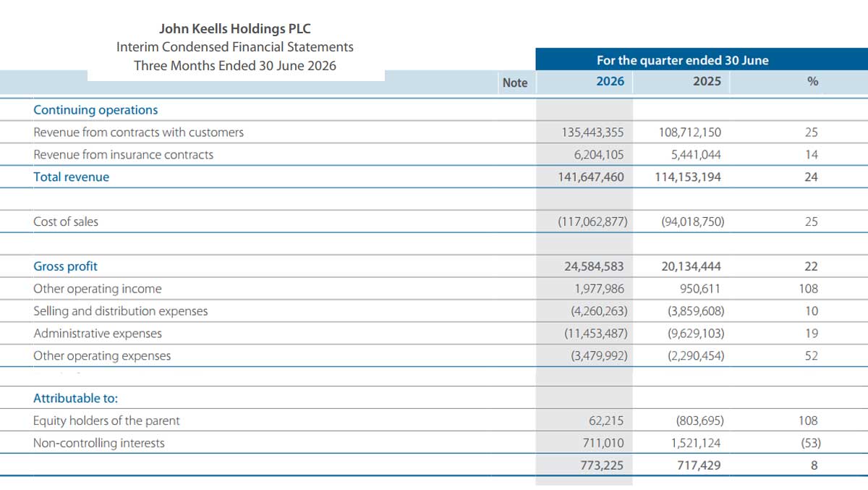This screenshot has width=868, height=490.
Task: Click value 5,441,044
Action: [694, 155]
